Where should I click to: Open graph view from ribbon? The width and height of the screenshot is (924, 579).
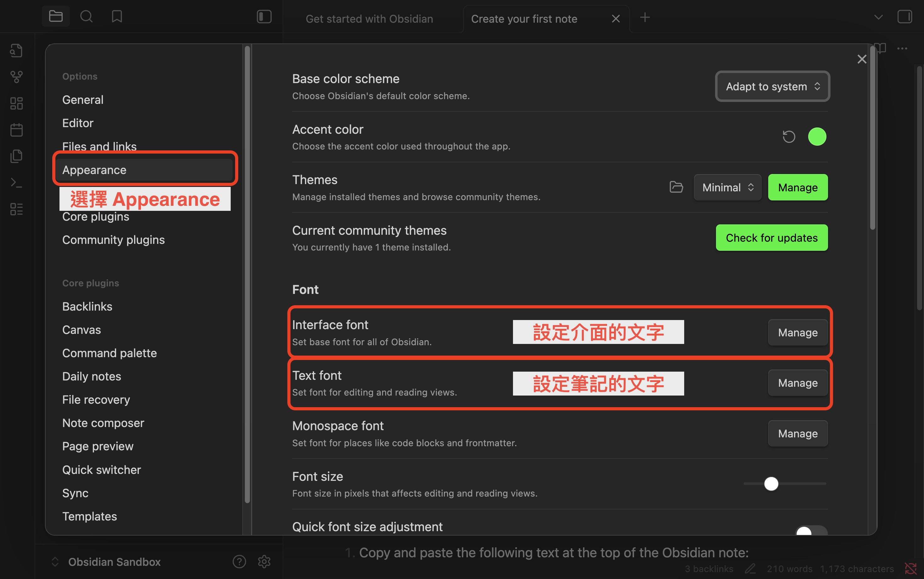(16, 76)
